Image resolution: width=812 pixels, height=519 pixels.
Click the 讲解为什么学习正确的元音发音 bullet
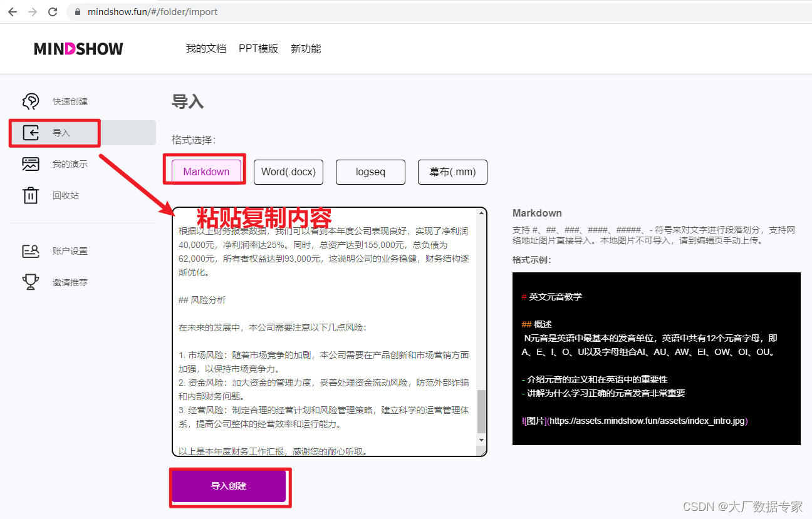click(x=603, y=393)
